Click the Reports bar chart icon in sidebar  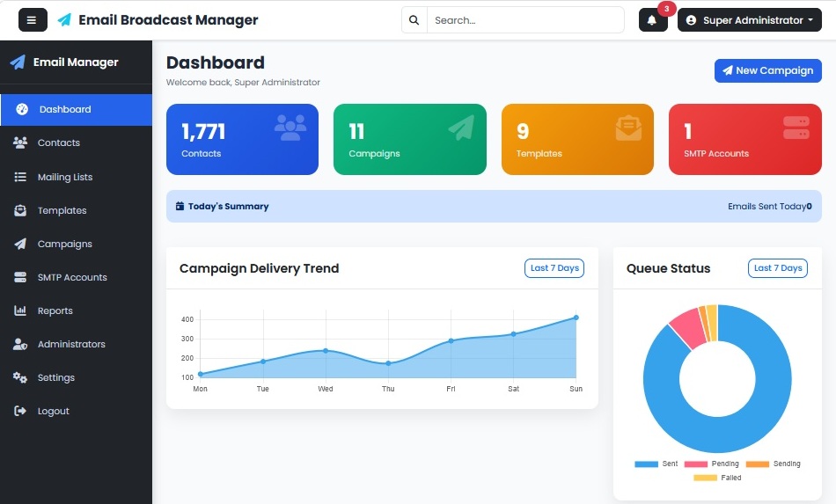tap(20, 310)
